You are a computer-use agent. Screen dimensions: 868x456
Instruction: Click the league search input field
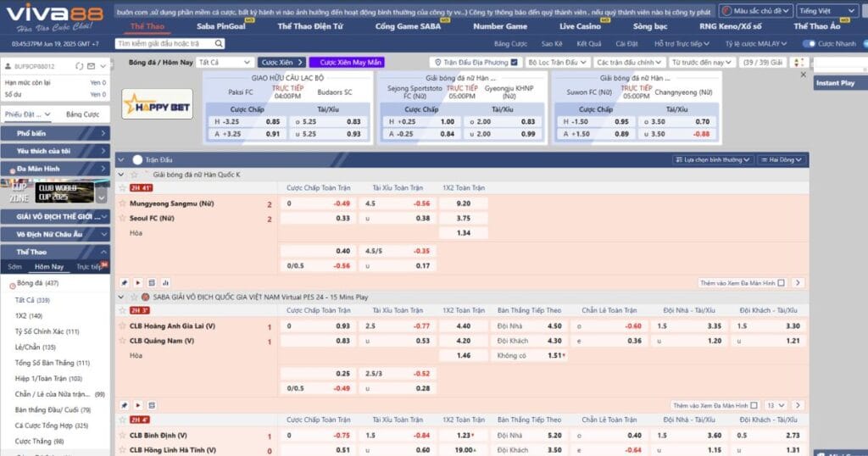pyautogui.click(x=164, y=44)
